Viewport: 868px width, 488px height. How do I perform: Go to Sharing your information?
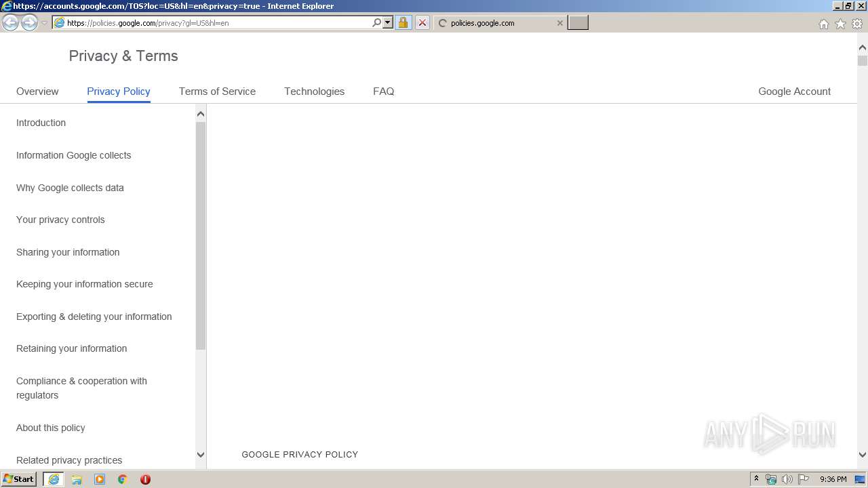[68, 252]
